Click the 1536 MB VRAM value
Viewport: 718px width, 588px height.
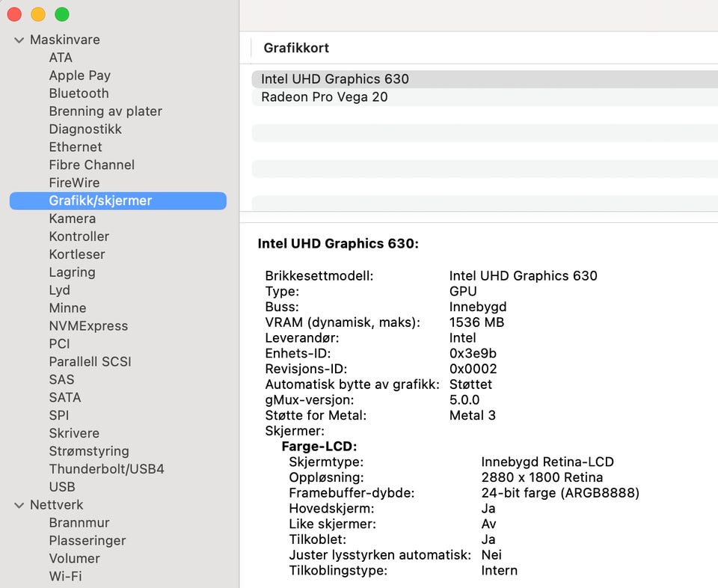pyautogui.click(x=476, y=322)
